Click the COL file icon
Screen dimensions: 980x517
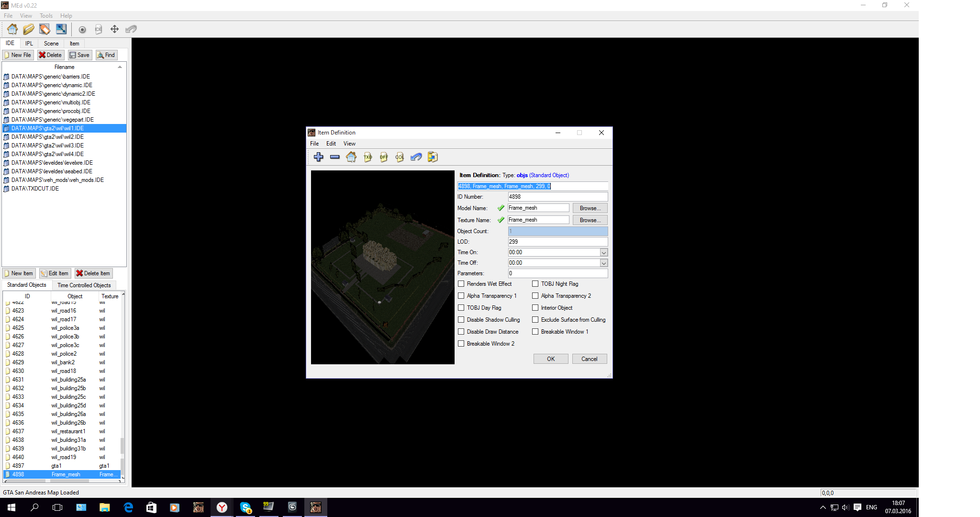click(400, 157)
